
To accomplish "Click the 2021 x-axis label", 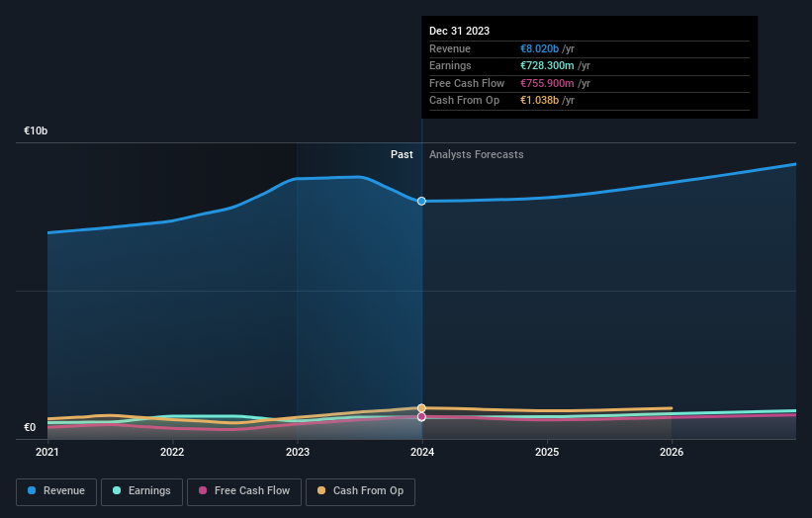I will 47,453.
